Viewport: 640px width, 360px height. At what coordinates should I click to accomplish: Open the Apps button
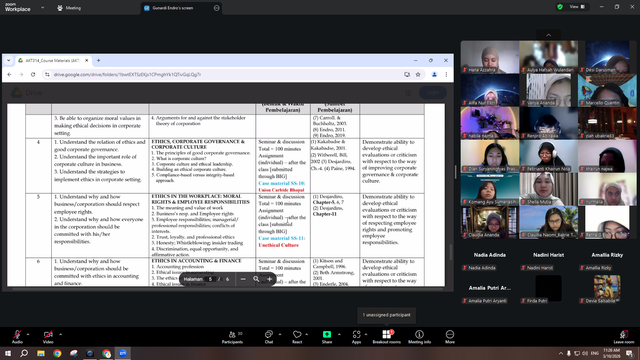pyautogui.click(x=356, y=337)
